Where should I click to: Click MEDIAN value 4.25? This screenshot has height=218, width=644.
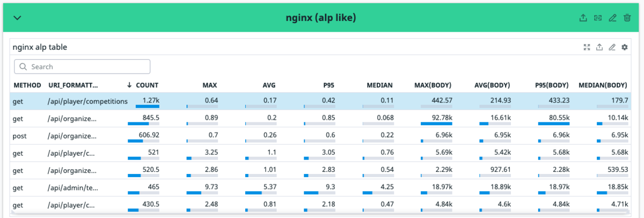pos(386,188)
